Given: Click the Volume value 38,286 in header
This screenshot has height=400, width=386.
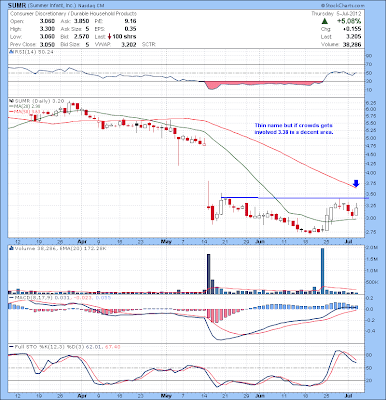Looking at the screenshot, I should (351, 45).
